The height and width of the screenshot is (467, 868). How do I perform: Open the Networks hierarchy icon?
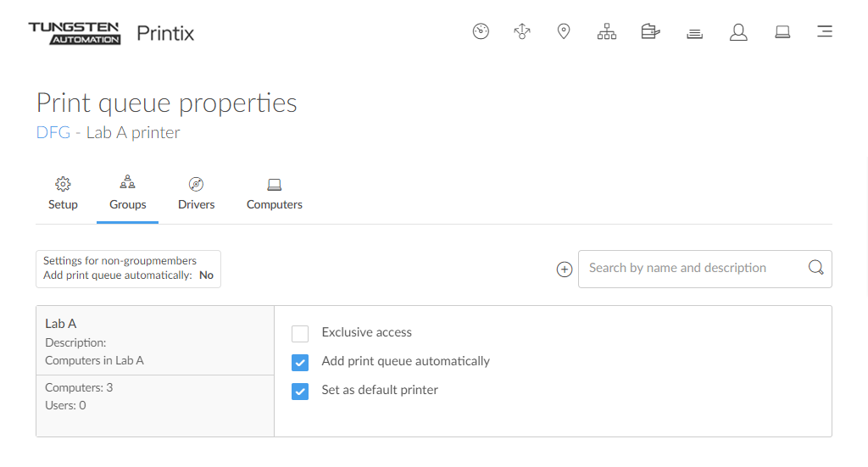click(x=607, y=32)
